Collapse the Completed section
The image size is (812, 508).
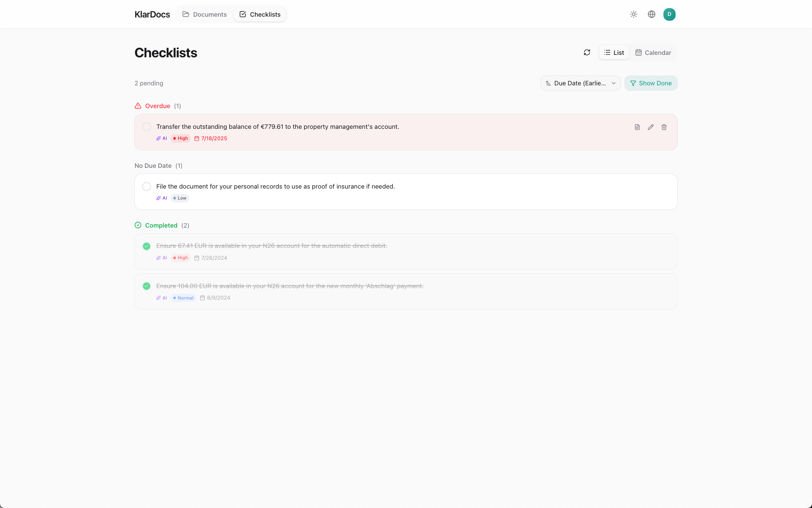(x=161, y=225)
